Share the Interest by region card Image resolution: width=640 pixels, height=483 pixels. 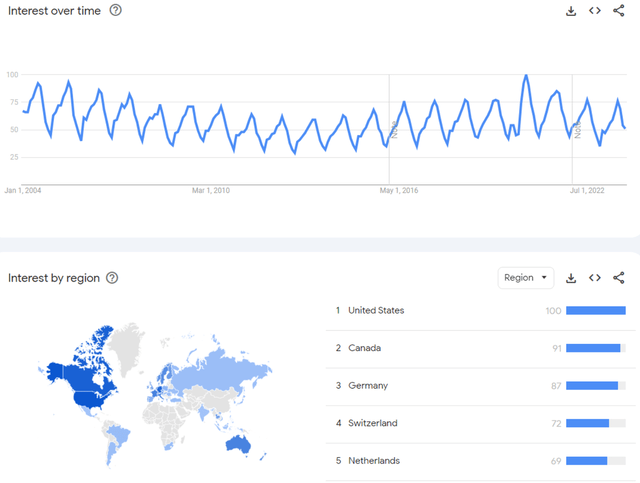click(619, 278)
